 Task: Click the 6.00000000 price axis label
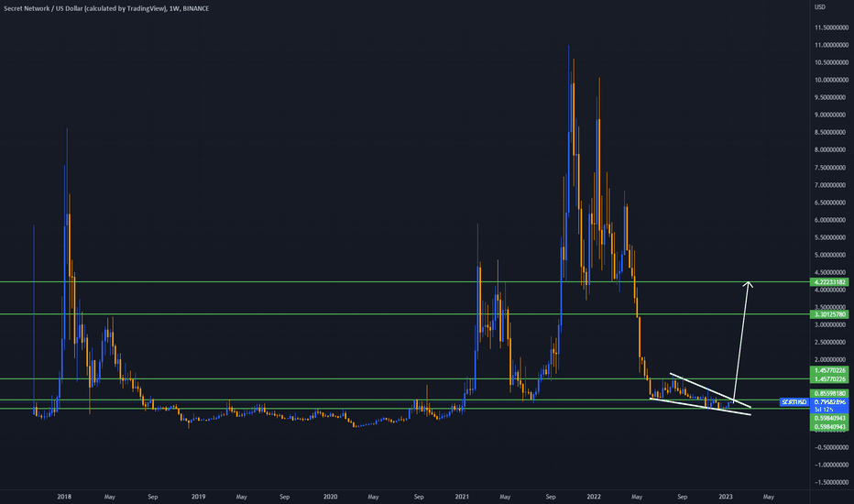(831, 220)
